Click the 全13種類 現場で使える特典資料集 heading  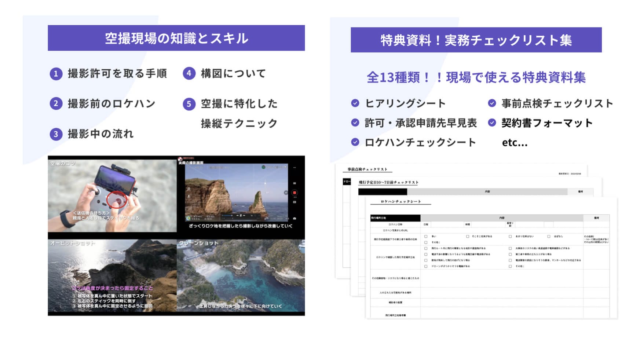pyautogui.click(x=476, y=78)
